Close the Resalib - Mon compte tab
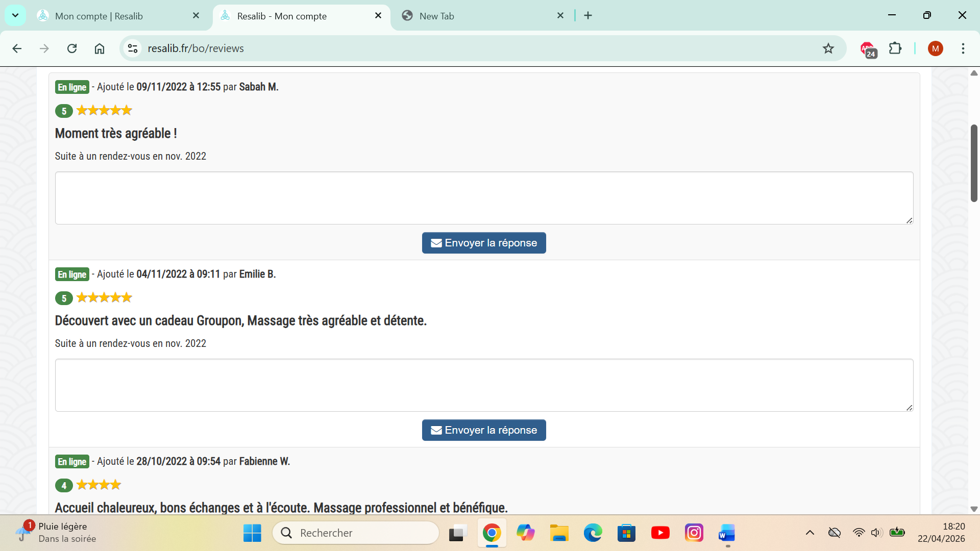Image resolution: width=980 pixels, height=551 pixels. tap(378, 16)
